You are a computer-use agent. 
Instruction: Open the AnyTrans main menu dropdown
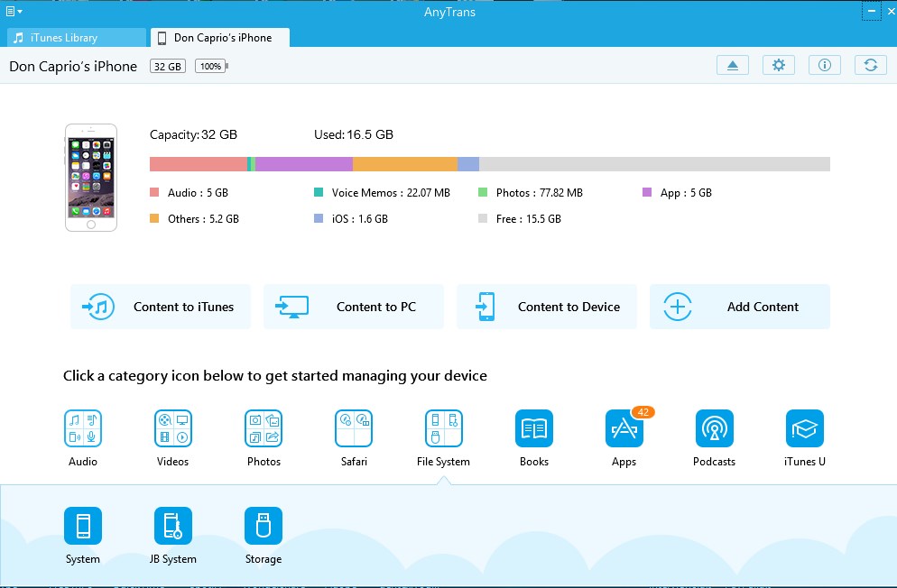pos(14,12)
